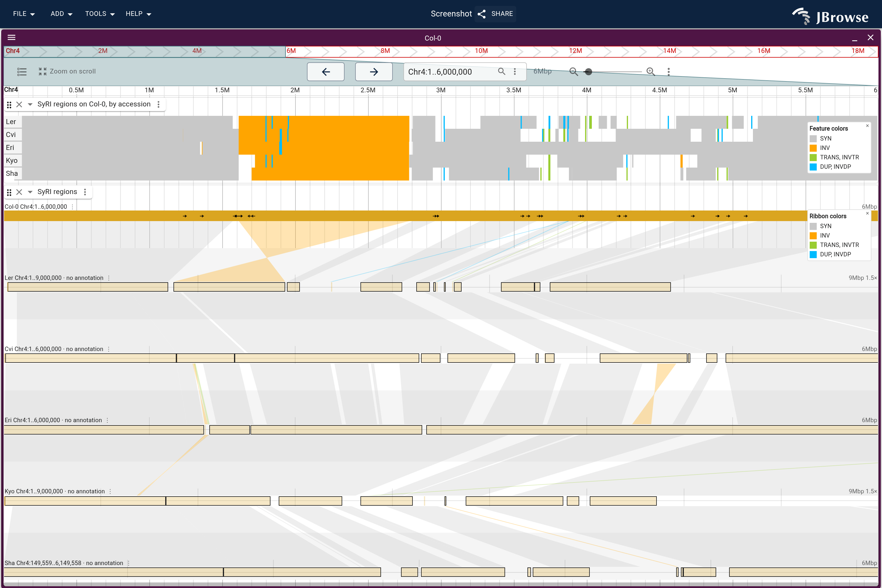Image resolution: width=882 pixels, height=588 pixels.
Task: Collapse the SyRI regions by accession track
Action: pos(30,104)
